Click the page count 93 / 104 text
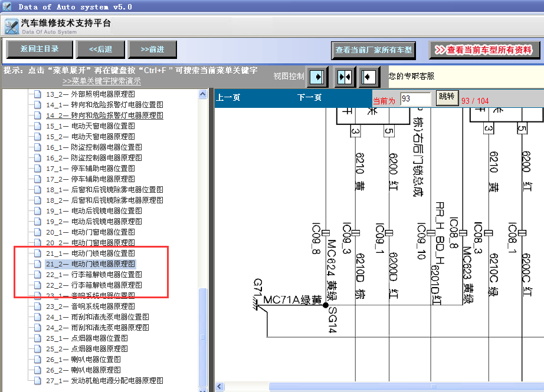544x392 pixels. coord(475,101)
